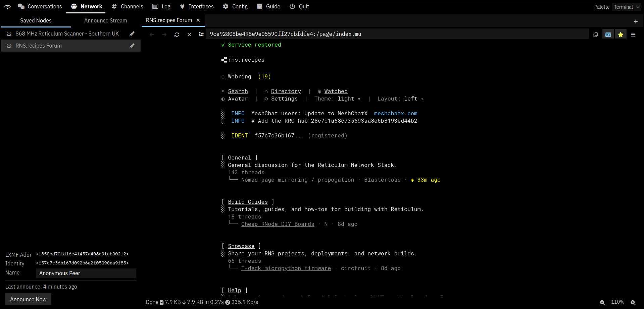Open the Channels section
644x309 pixels.
128,7
